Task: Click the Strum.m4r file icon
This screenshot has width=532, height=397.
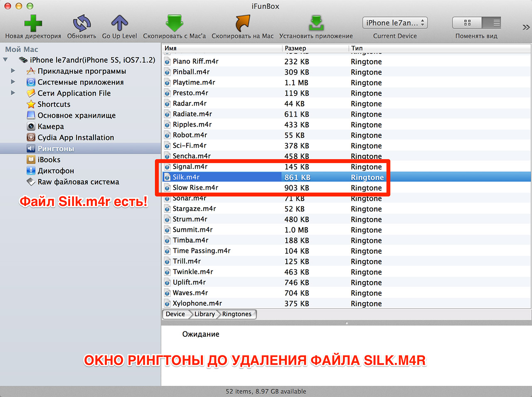Action: click(167, 220)
